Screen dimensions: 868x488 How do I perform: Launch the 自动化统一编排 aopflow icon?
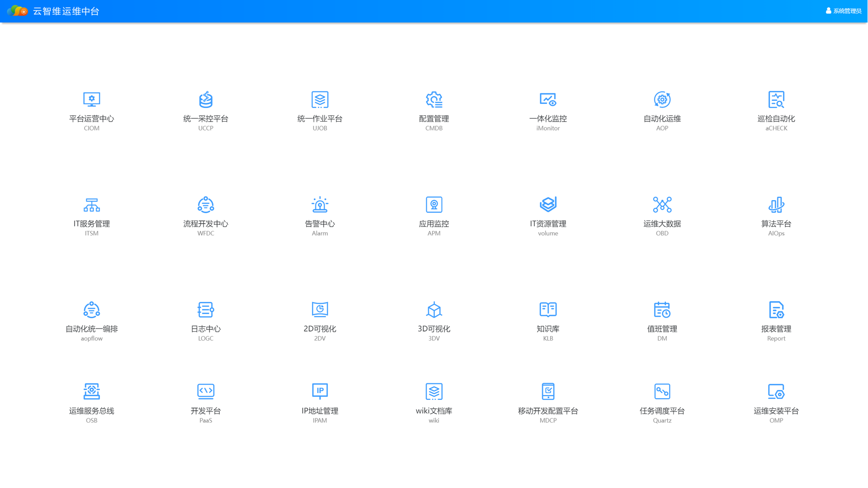tap(91, 310)
